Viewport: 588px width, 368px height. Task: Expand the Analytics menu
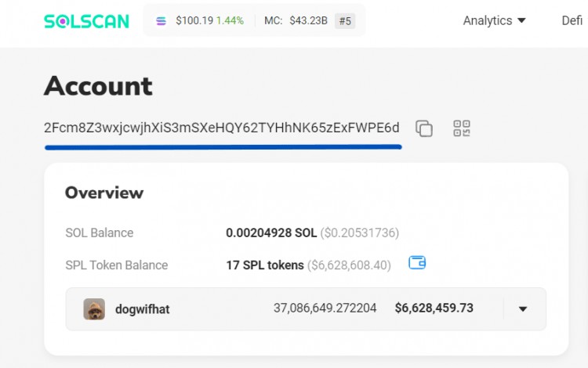[x=494, y=20]
